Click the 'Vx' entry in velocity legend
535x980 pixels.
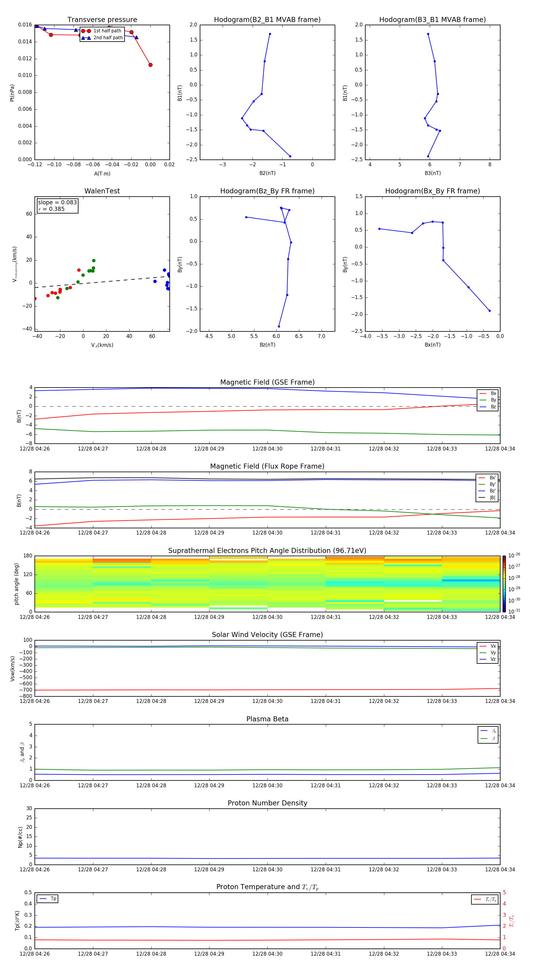click(488, 647)
